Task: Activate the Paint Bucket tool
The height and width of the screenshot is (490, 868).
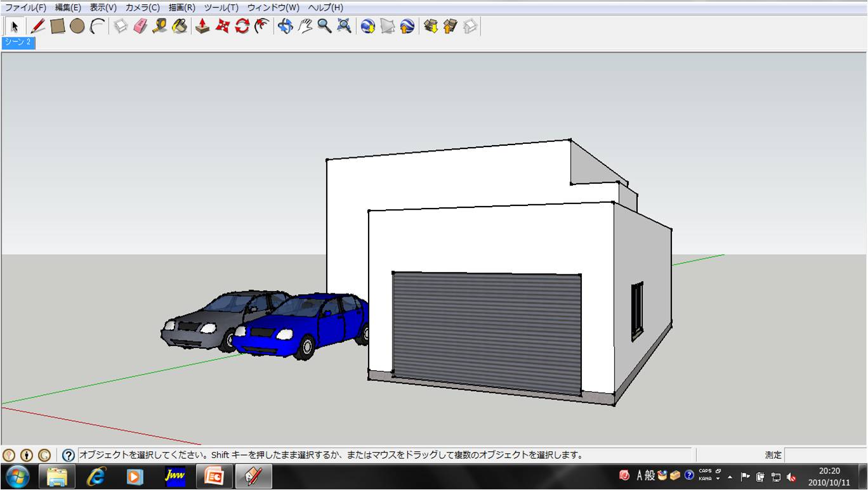Action: click(180, 26)
